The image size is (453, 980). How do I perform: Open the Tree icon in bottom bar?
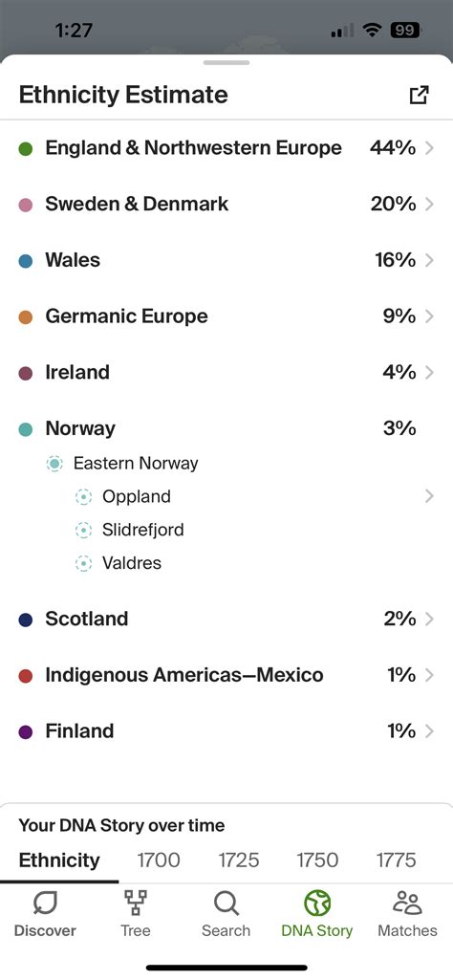click(x=136, y=904)
